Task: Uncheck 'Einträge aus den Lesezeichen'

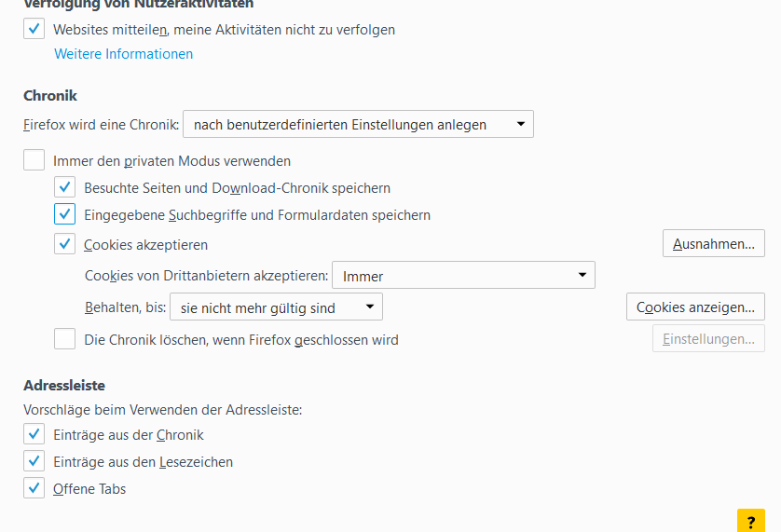Action: (x=34, y=461)
